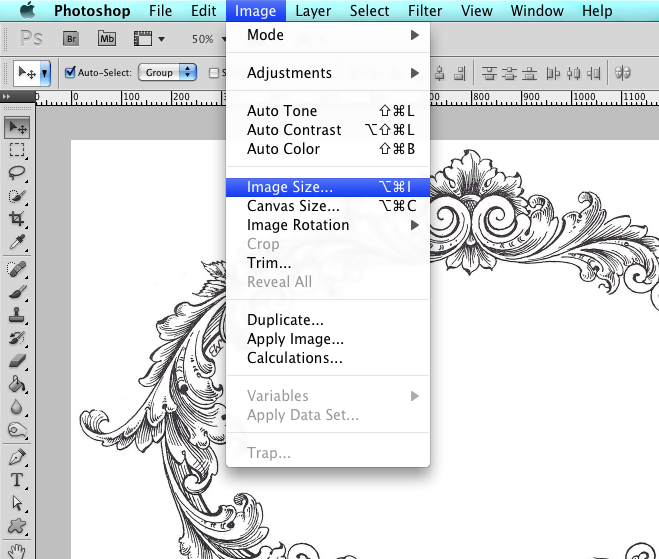Select the Spot Healing Brush tool
The height and width of the screenshot is (559, 659).
[17, 269]
